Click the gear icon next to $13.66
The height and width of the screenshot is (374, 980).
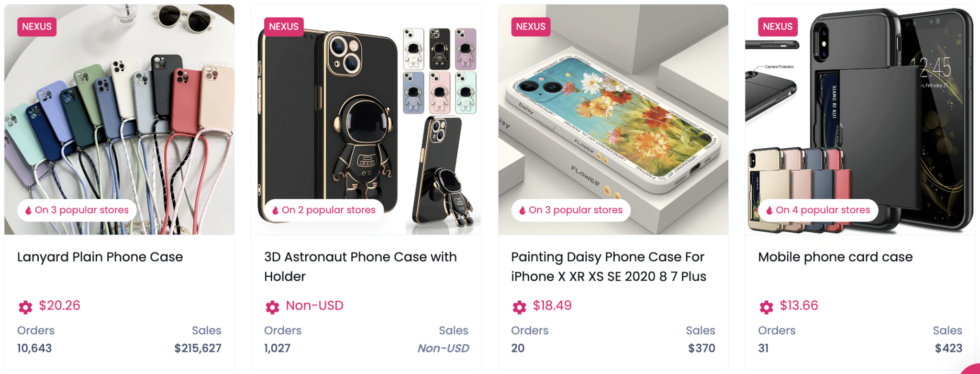766,307
